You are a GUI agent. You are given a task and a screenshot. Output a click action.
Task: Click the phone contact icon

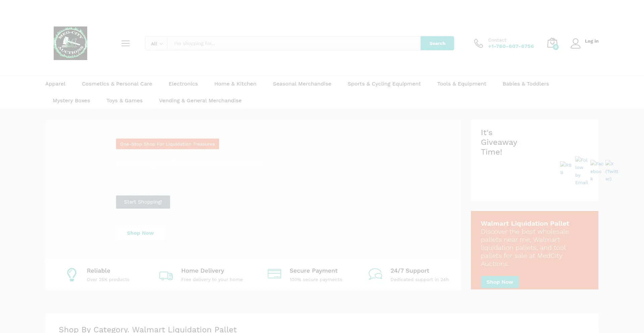coord(478,43)
